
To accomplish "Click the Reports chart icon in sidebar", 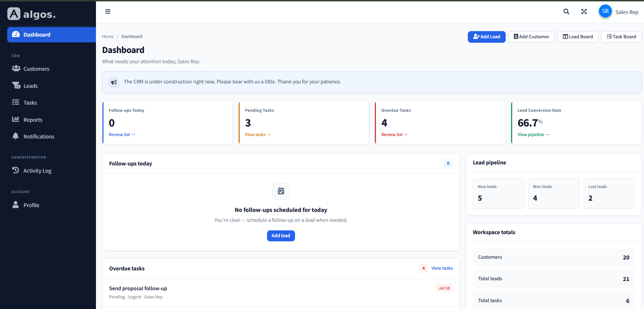I will coord(16,119).
